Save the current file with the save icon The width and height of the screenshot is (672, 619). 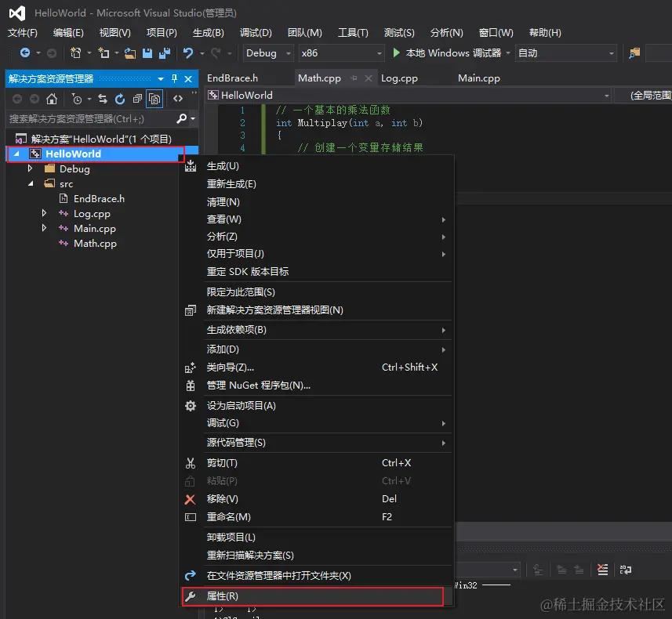147,53
